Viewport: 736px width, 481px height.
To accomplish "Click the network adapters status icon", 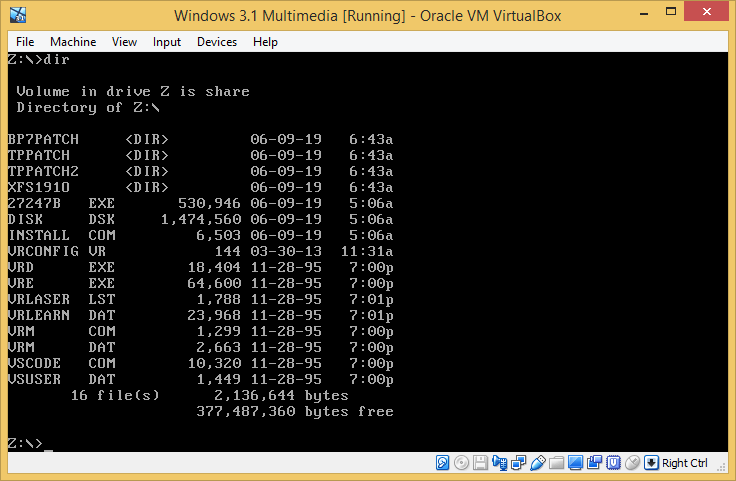I will [518, 463].
